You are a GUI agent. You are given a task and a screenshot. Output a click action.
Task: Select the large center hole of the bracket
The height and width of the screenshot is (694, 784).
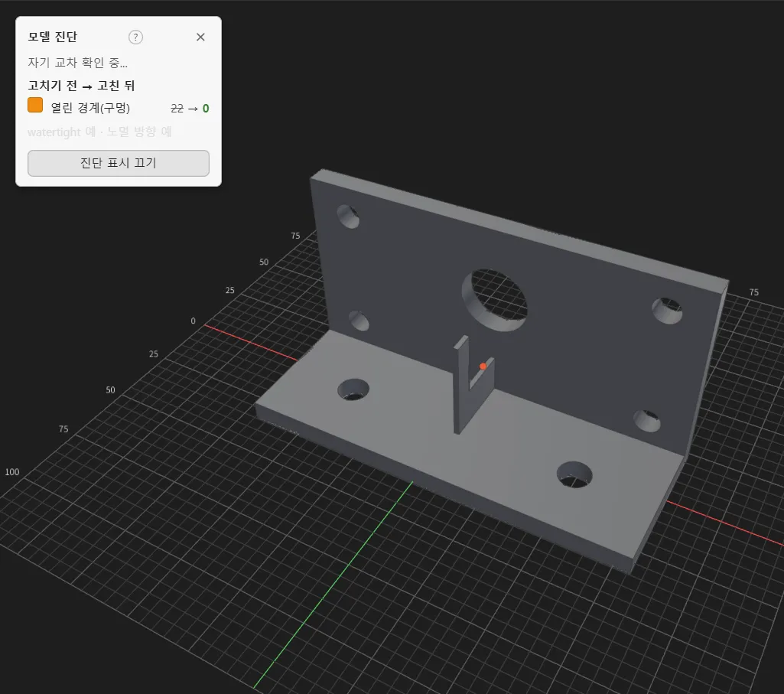[x=495, y=300]
